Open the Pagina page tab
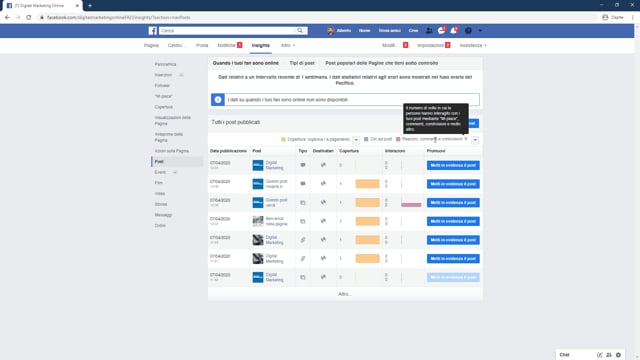Viewport: 640px width, 360px height. pos(151,45)
